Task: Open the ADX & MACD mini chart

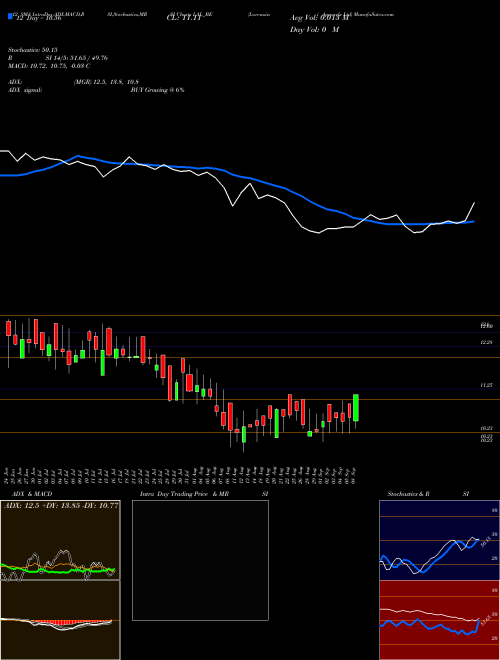Action: point(60,580)
